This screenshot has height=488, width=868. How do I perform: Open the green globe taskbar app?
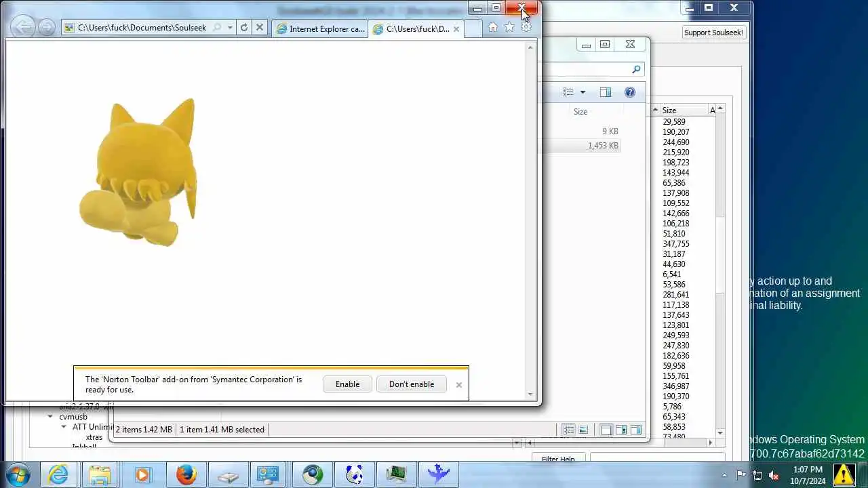pos(312,474)
